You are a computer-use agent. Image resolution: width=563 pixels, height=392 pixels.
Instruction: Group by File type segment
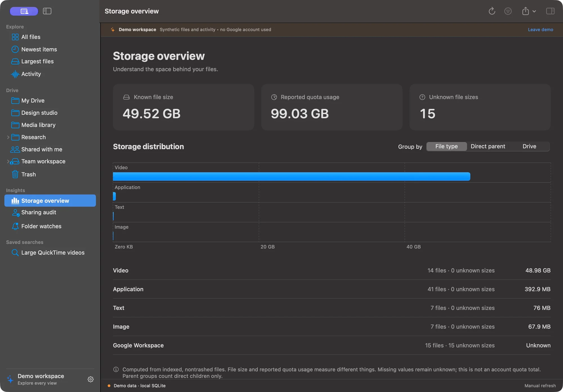446,147
